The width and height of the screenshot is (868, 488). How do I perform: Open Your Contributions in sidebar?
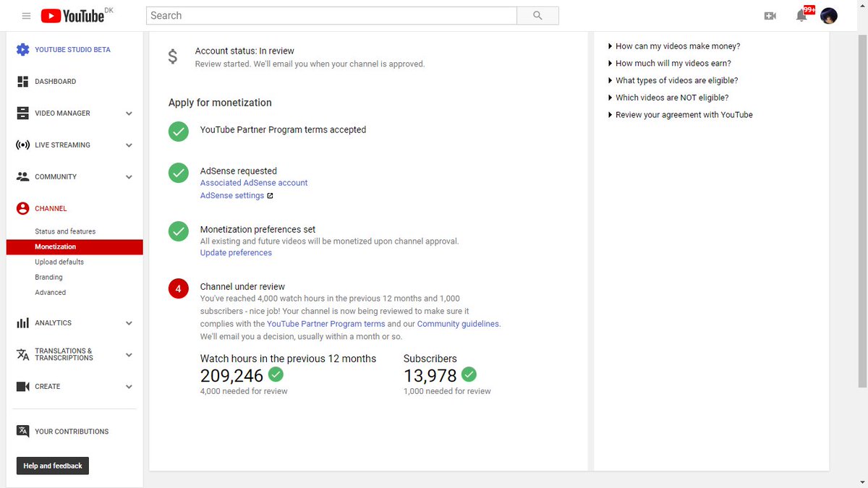pos(72,432)
